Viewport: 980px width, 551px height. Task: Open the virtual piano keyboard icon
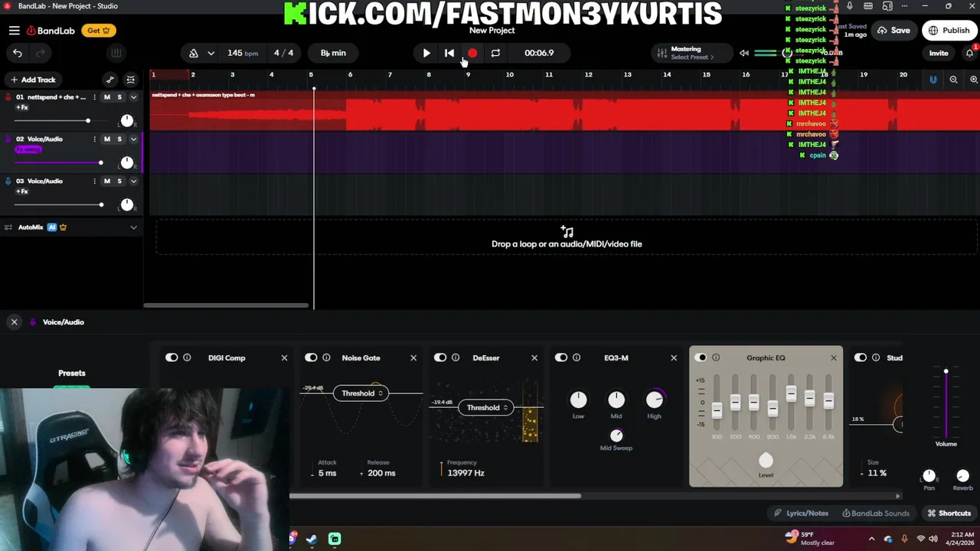(x=116, y=53)
